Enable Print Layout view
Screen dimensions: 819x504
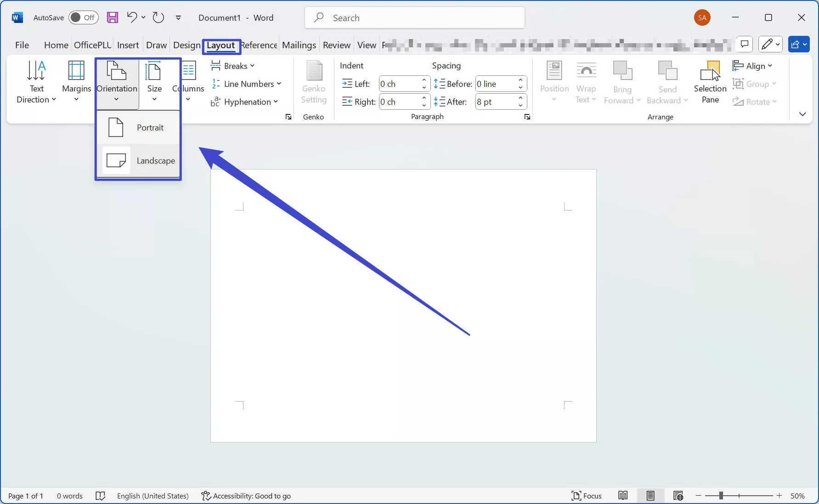650,495
